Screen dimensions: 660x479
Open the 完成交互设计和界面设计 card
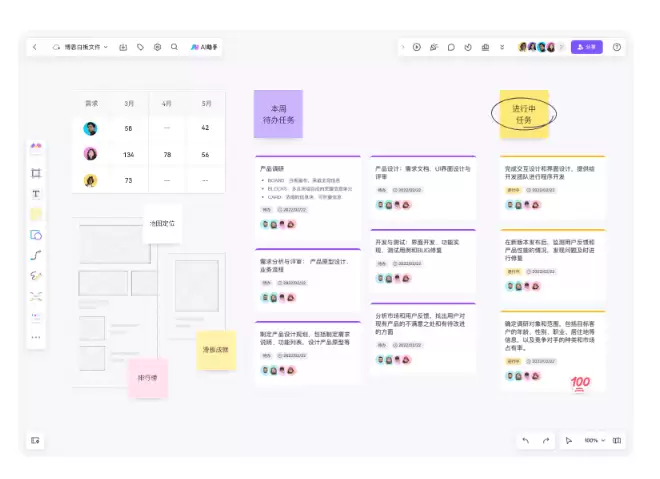click(553, 188)
